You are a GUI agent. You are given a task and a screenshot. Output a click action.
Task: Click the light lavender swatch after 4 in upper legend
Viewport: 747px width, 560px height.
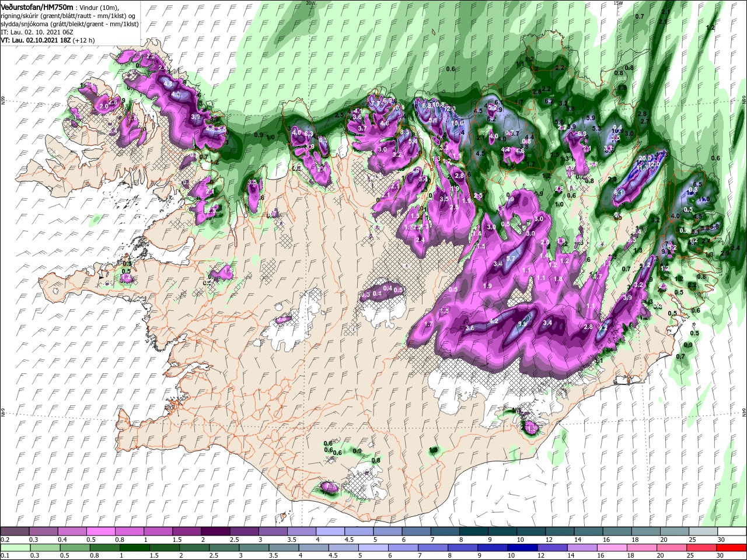[330, 531]
